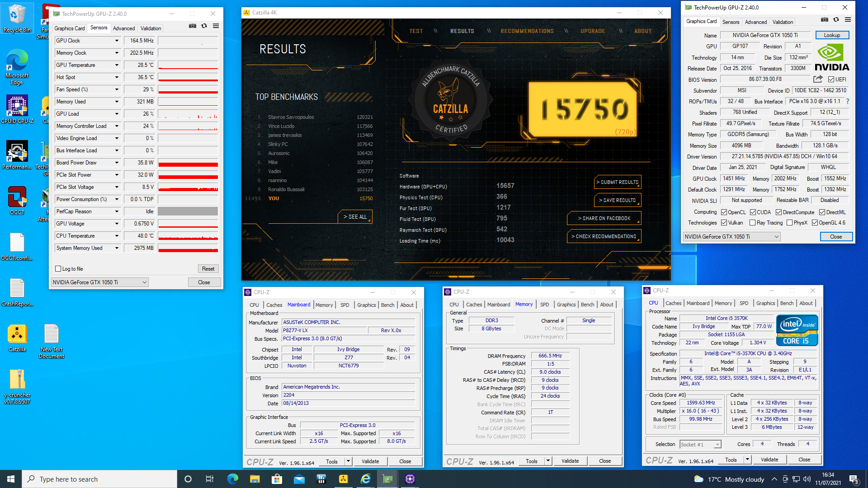868x488 pixels.
Task: Switch to Caches tab in CPU CPU-Z window
Action: (x=673, y=303)
